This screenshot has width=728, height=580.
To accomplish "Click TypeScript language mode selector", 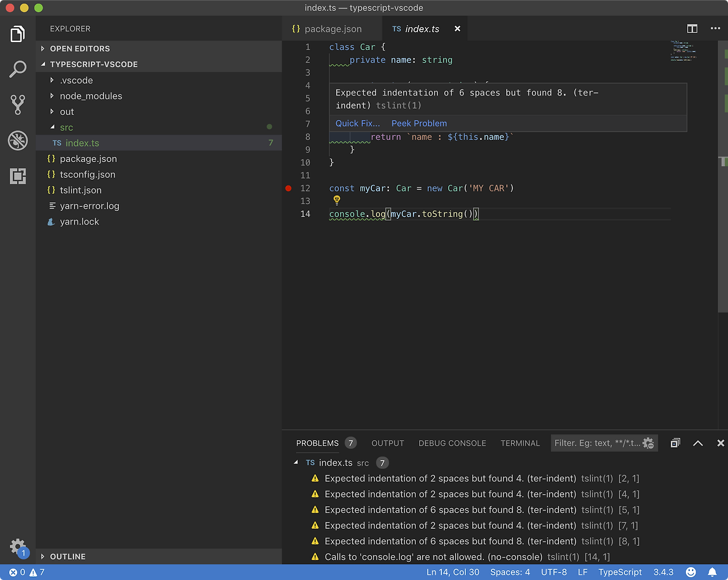I will pos(620,572).
